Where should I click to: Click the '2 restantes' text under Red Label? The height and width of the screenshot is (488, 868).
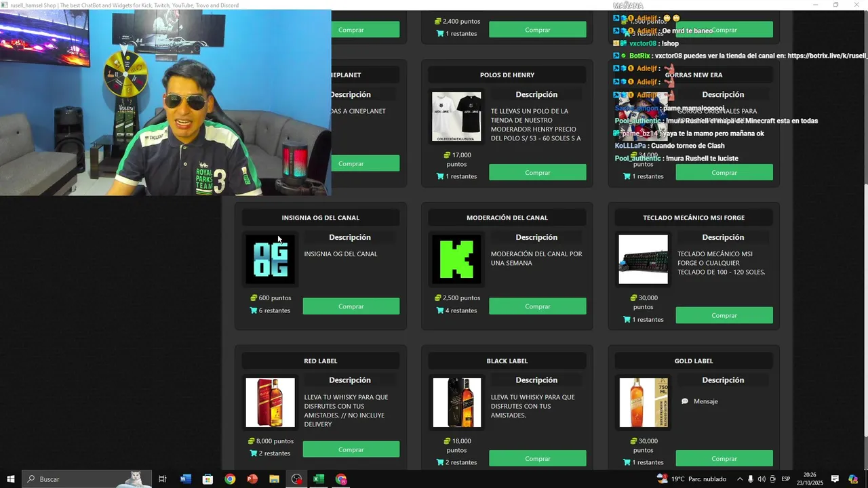[275, 453]
